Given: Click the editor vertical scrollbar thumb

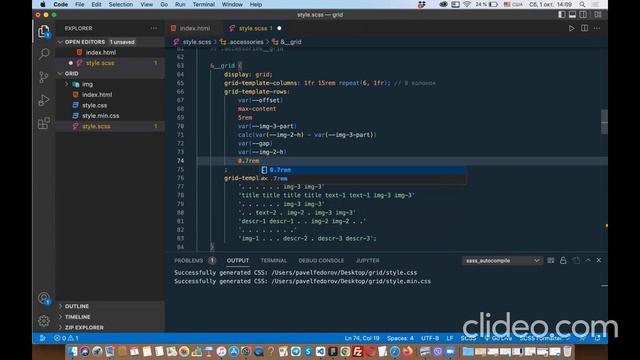Looking at the screenshot, I should pyautogui.click(x=604, y=122).
